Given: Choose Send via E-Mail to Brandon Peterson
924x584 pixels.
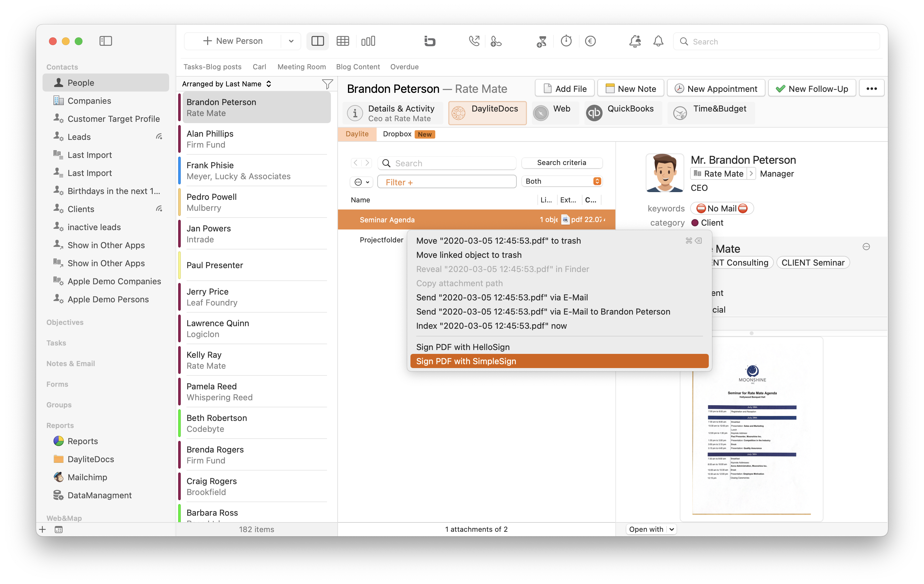Looking at the screenshot, I should [559, 312].
